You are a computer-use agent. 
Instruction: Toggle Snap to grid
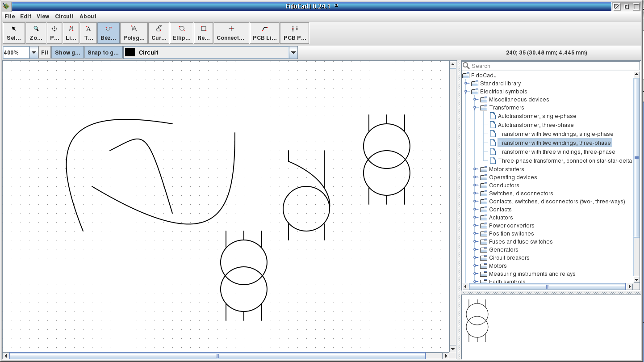[x=104, y=53]
